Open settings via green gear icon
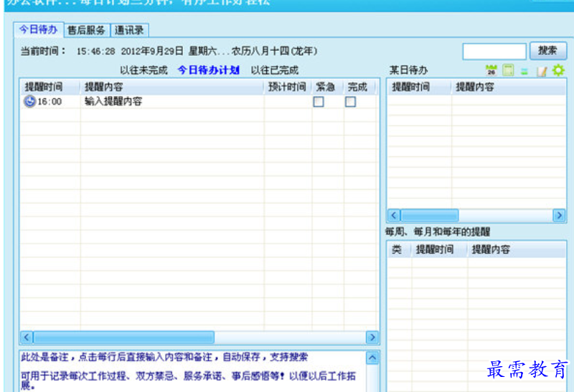 point(558,70)
